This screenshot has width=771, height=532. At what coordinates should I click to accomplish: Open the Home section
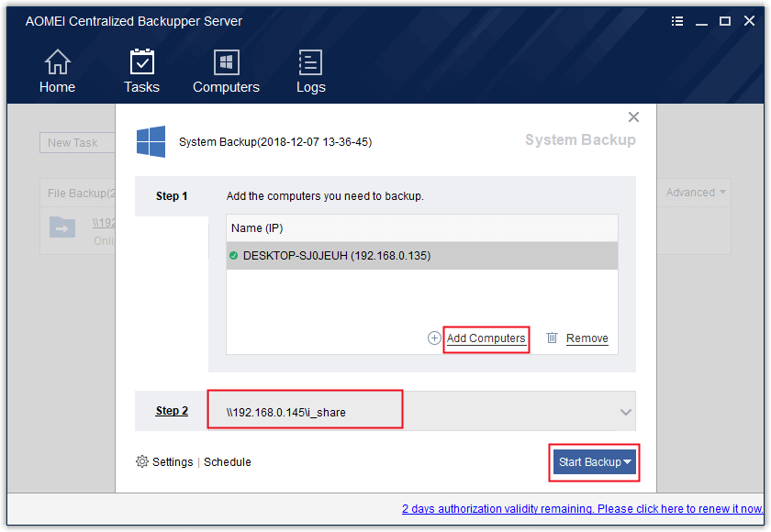pos(58,72)
